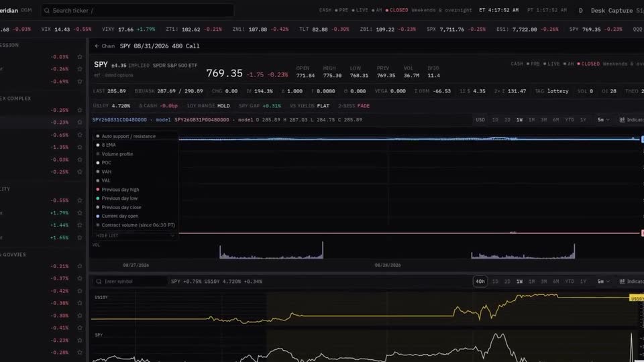Star the watchlist row showing +1.44%

pos(80,225)
